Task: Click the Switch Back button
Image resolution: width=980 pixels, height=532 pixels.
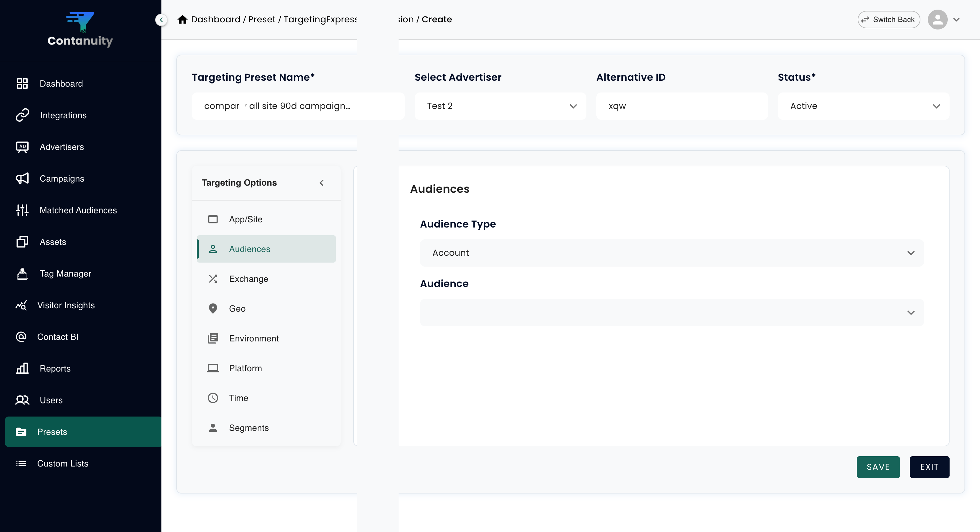Action: pyautogui.click(x=888, y=19)
